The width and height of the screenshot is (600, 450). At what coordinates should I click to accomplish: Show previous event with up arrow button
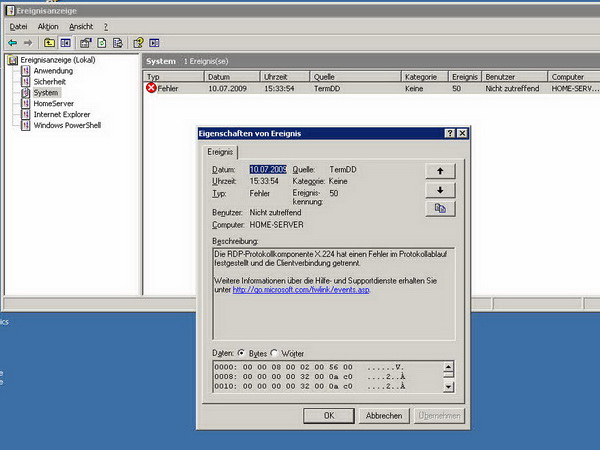440,171
